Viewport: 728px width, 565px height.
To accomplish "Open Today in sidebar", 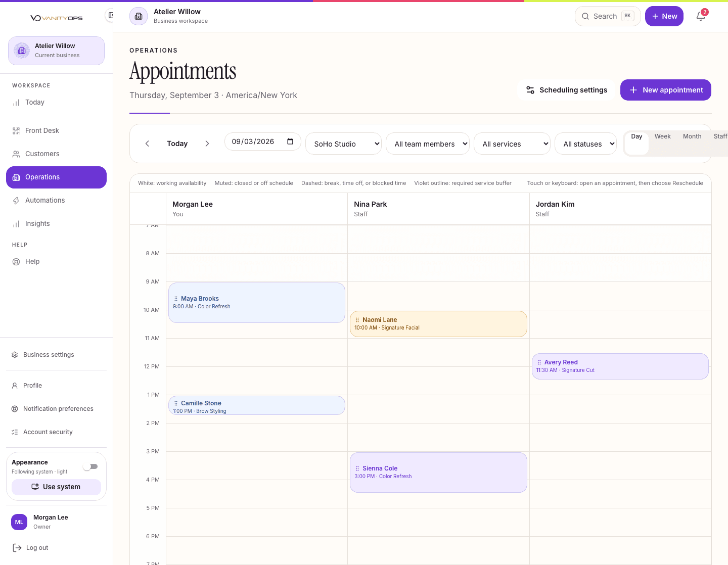I will coord(56,102).
